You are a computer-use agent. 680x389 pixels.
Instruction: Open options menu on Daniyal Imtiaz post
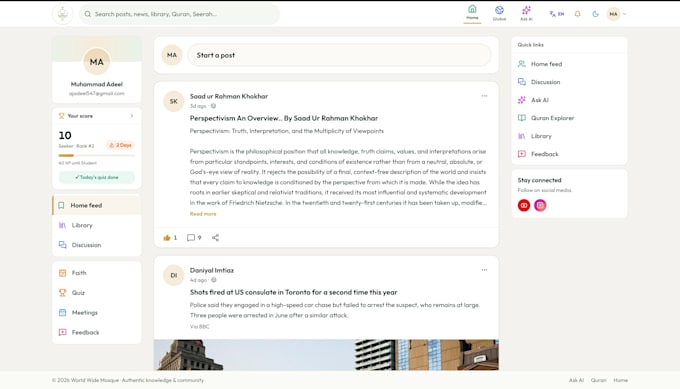(x=484, y=270)
